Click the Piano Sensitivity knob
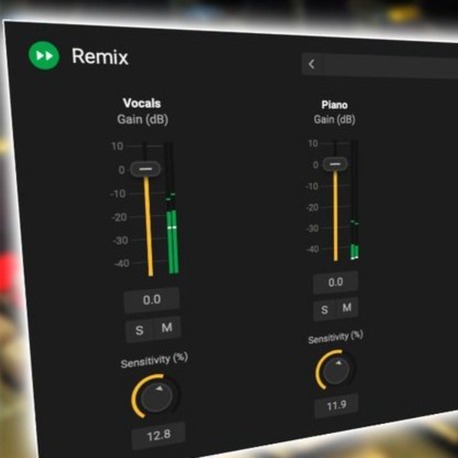458x458 pixels. (336, 370)
